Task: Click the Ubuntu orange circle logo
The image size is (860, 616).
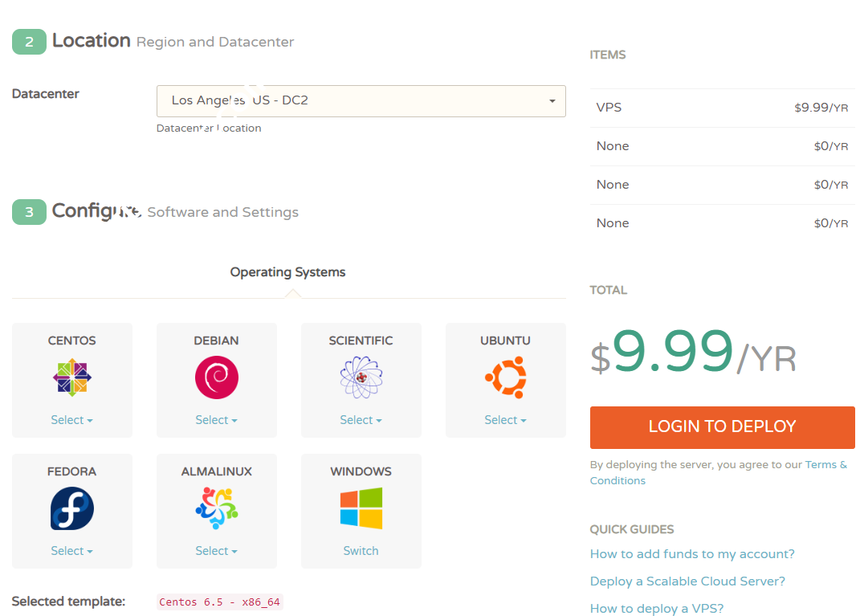Action: [506, 377]
